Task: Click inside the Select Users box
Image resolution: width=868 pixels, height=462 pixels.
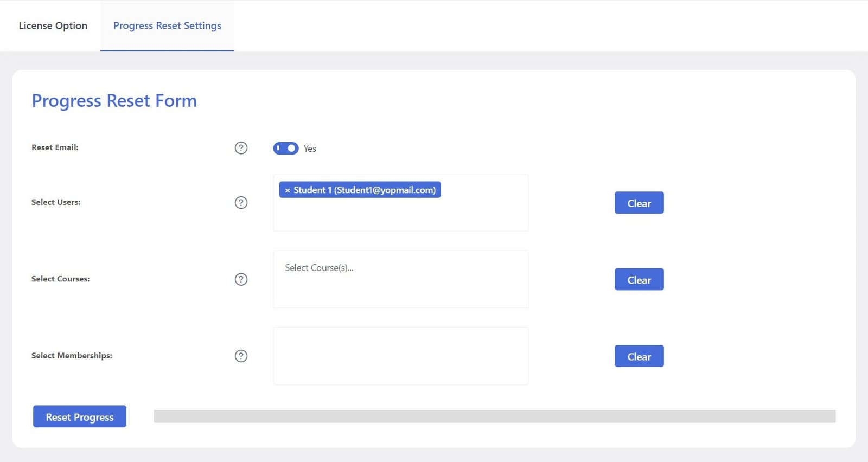Action: (x=400, y=203)
